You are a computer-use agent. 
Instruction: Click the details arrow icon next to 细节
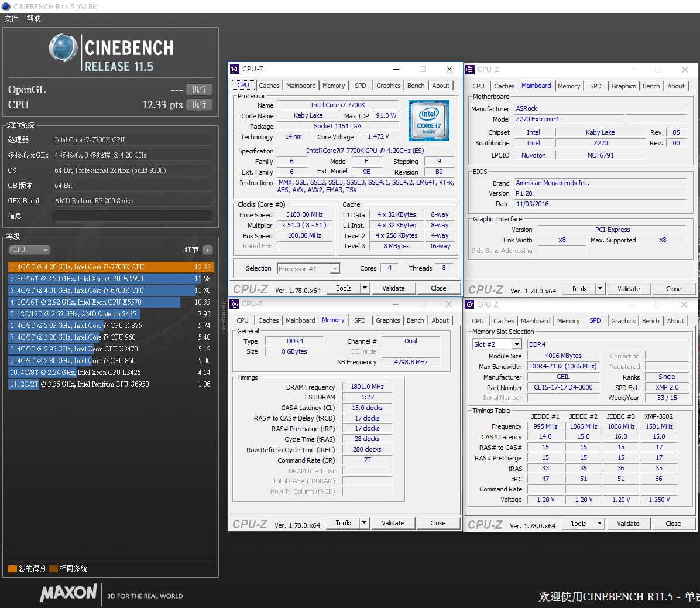[x=208, y=250]
